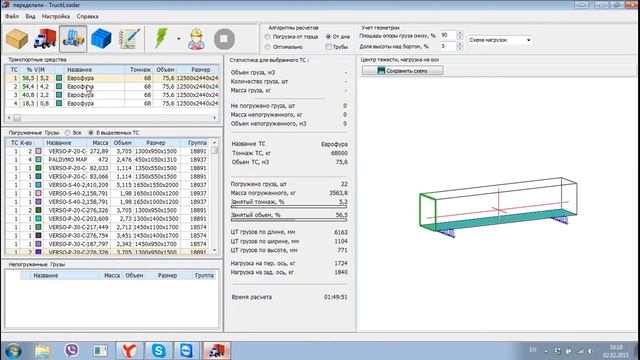Viewport: 640px width, 360px height.
Task: Click color swatch of vehicle row 4
Action: pyautogui.click(x=59, y=104)
